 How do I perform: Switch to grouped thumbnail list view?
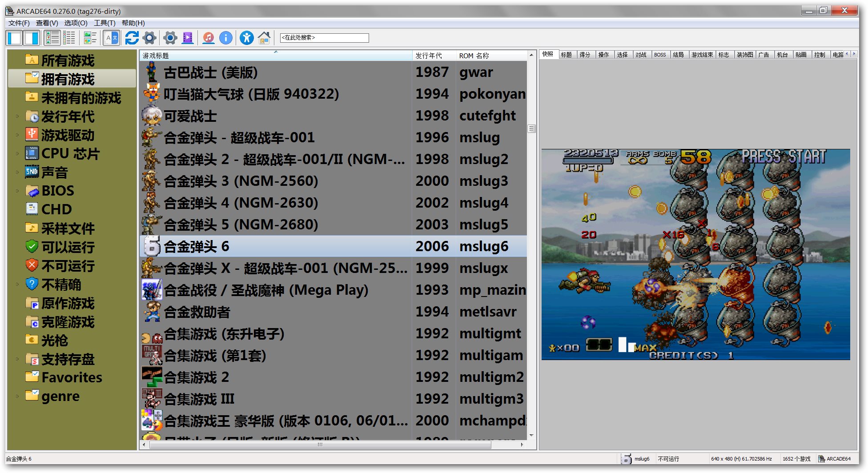[x=90, y=38]
